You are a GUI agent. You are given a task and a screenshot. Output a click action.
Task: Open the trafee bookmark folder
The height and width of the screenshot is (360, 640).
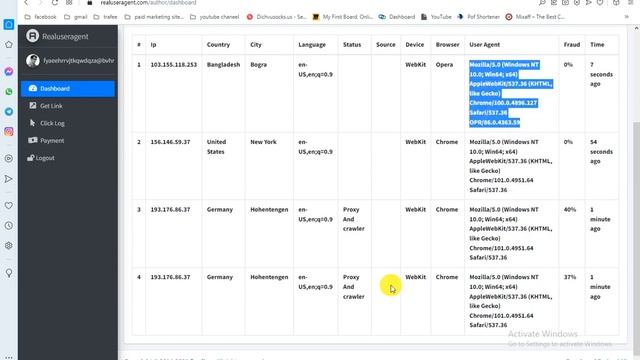(x=105, y=17)
